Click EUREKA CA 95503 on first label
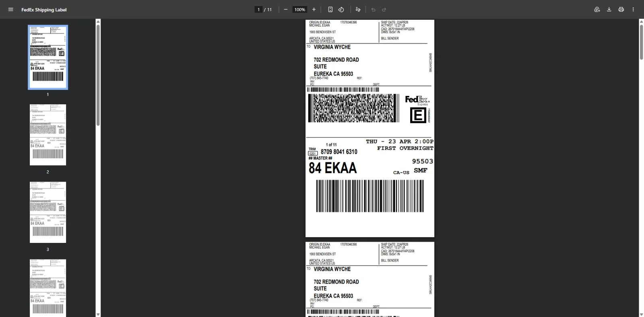Screen dimensions: 644x317 [x=333, y=74]
